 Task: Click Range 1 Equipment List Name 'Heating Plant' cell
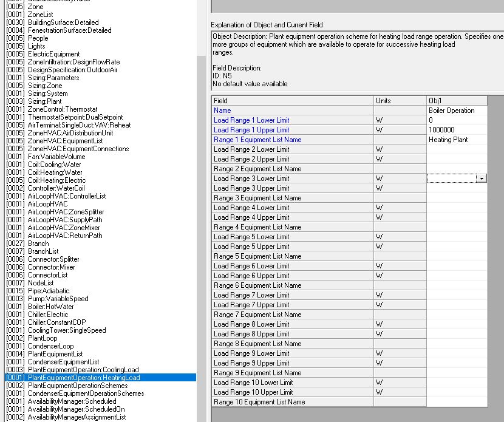point(457,140)
